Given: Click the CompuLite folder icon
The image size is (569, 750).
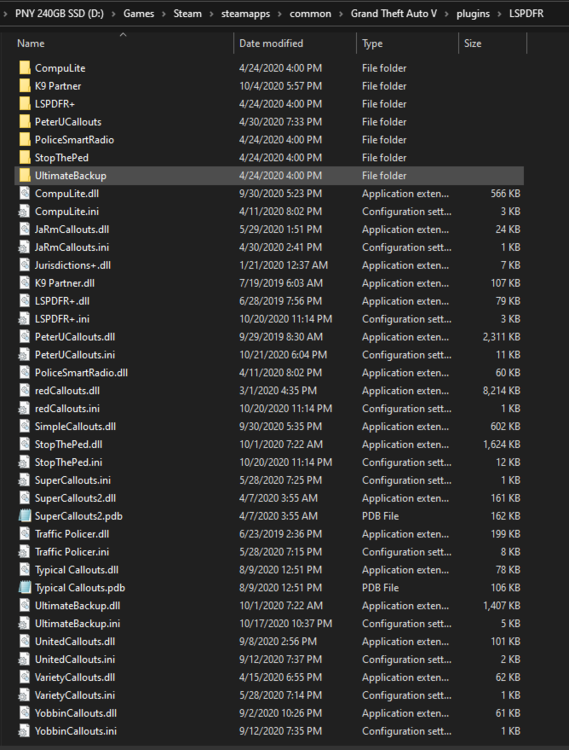Looking at the screenshot, I should tap(25, 68).
